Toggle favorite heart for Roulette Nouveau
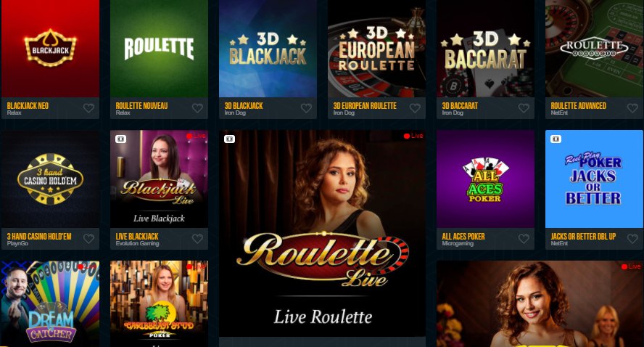644x347 pixels. click(197, 108)
